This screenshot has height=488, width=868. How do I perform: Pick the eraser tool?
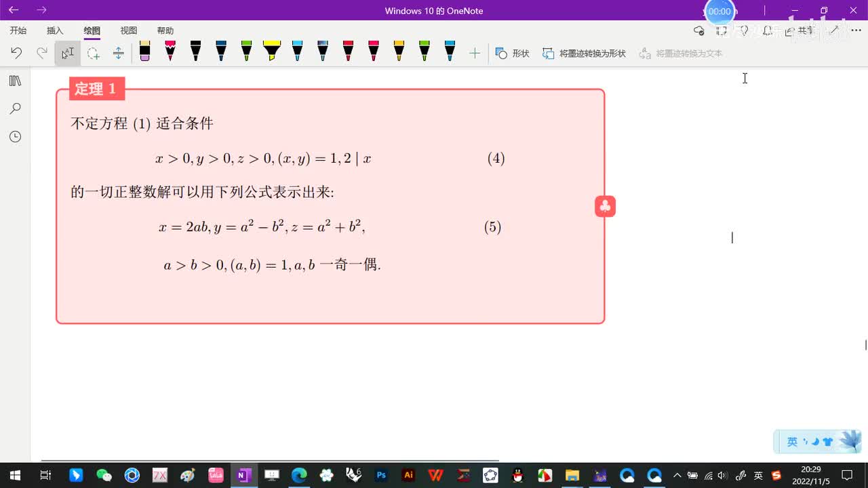[x=144, y=52]
